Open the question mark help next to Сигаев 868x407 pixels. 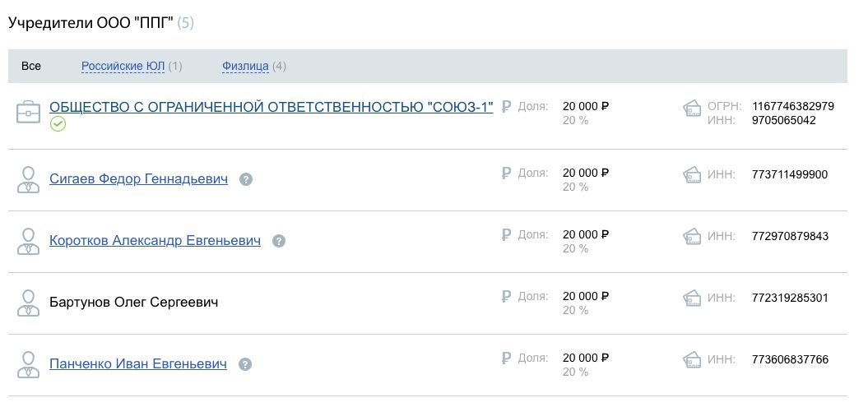pyautogui.click(x=245, y=179)
